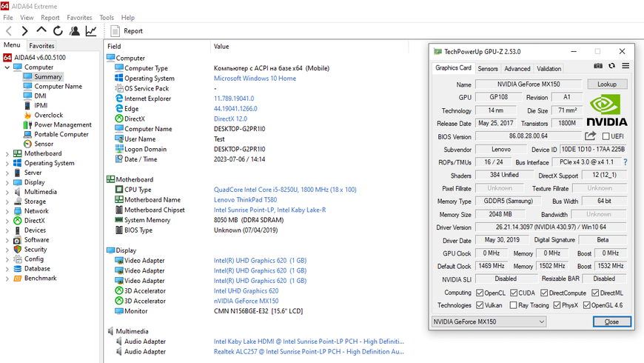Click the Close button in GPU-Z
Viewport: 644px width, 363px height.
[611, 322]
